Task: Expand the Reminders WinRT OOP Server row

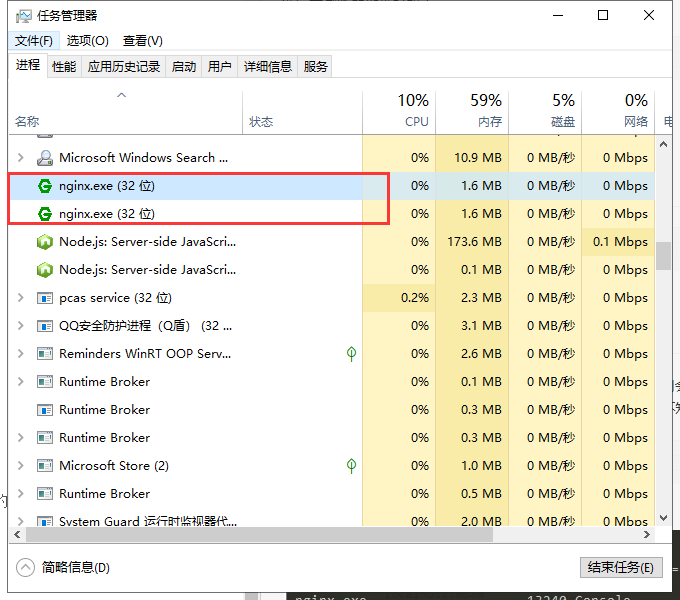Action: [x=20, y=354]
